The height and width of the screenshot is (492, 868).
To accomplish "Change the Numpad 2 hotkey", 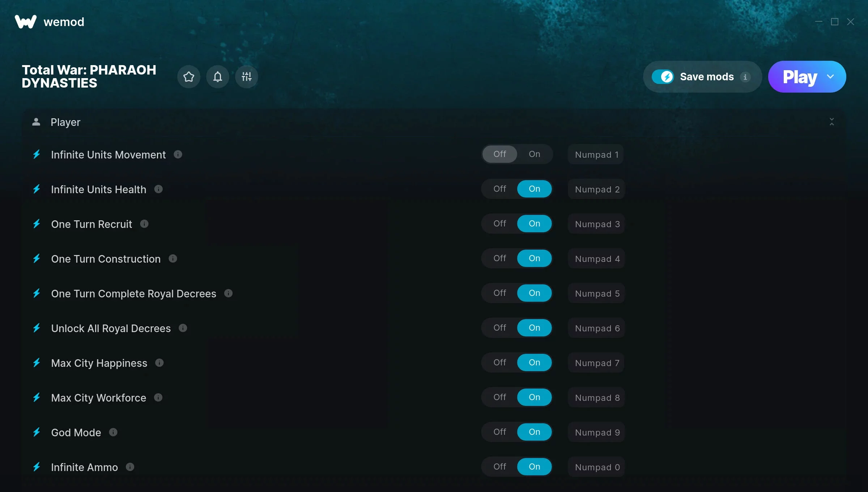I will tap(596, 189).
